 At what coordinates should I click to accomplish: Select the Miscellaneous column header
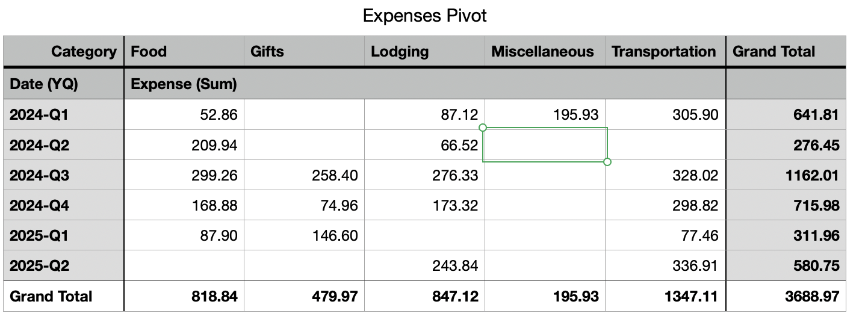click(x=542, y=52)
